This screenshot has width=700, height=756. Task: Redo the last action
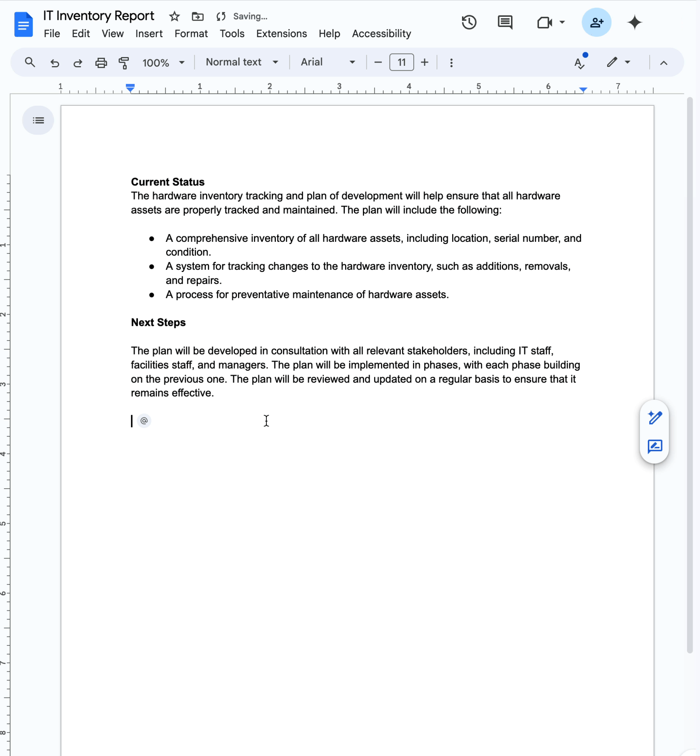pos(78,63)
